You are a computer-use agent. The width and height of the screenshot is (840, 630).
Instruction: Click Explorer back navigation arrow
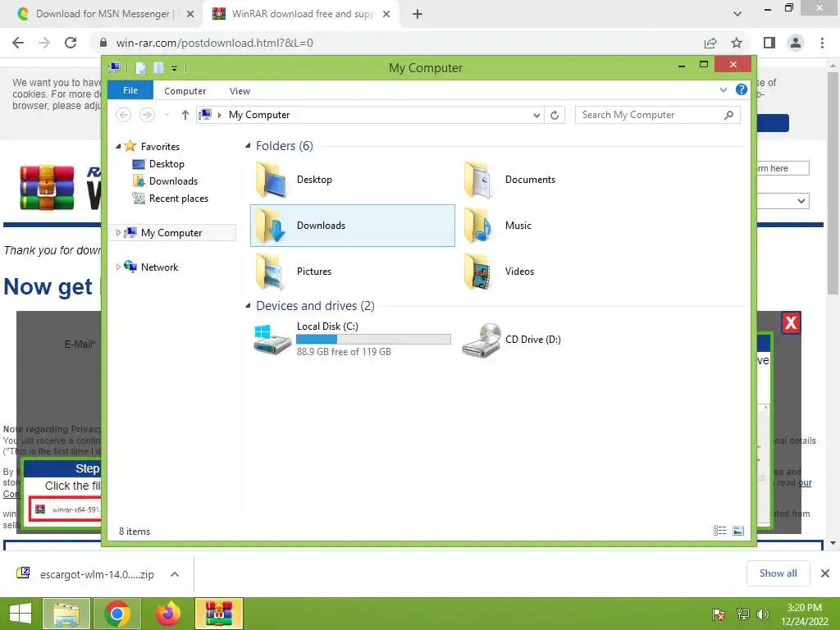124,115
